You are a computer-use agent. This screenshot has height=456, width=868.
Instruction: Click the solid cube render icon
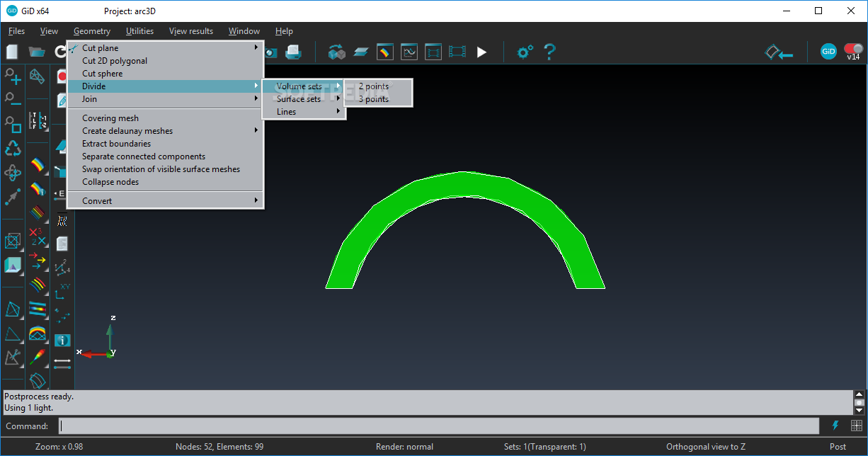coord(13,266)
